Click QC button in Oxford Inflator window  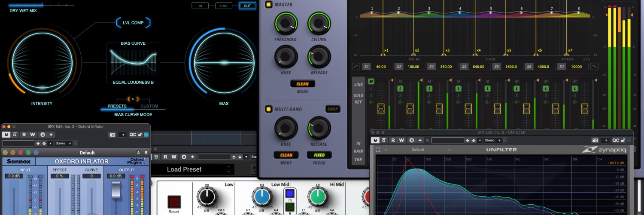(133, 135)
